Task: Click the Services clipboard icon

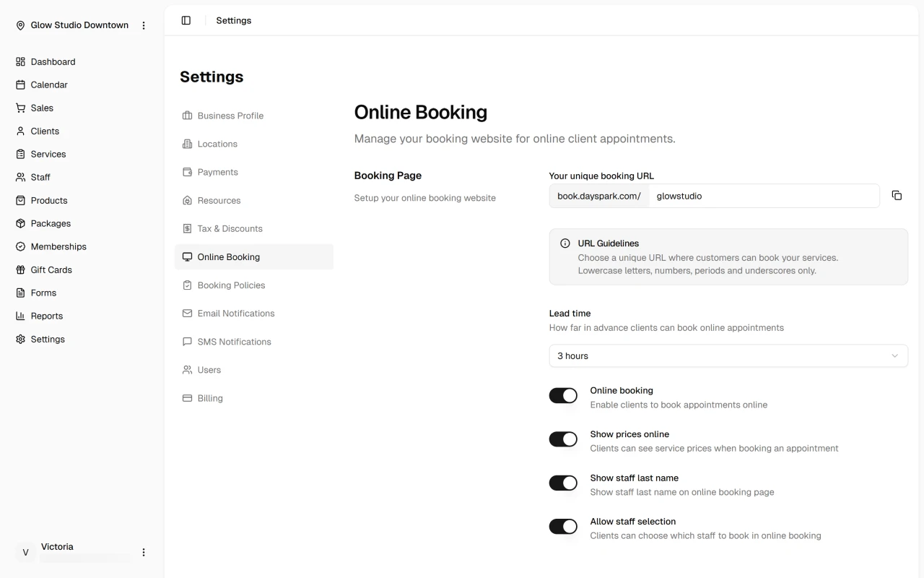Action: point(20,155)
